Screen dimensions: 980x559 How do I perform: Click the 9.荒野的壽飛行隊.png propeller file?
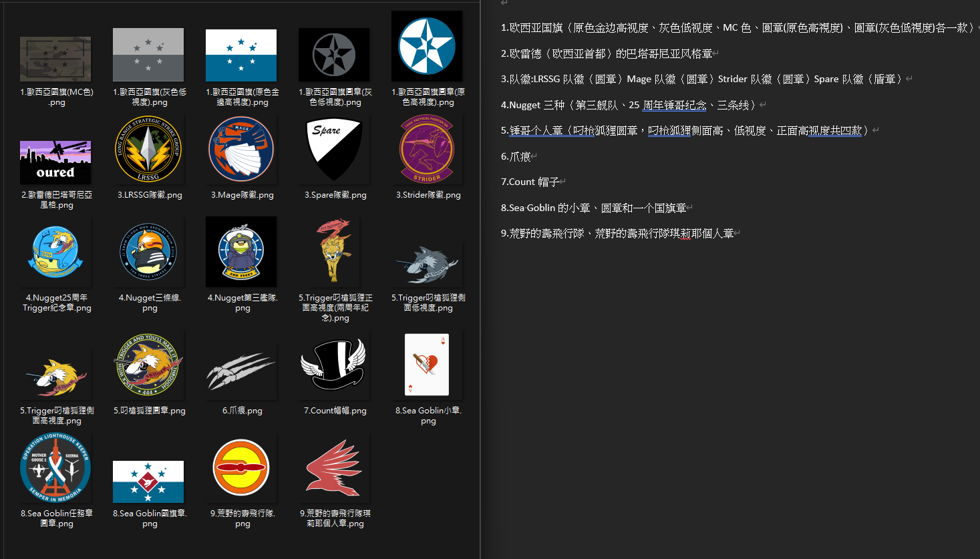pos(241,468)
